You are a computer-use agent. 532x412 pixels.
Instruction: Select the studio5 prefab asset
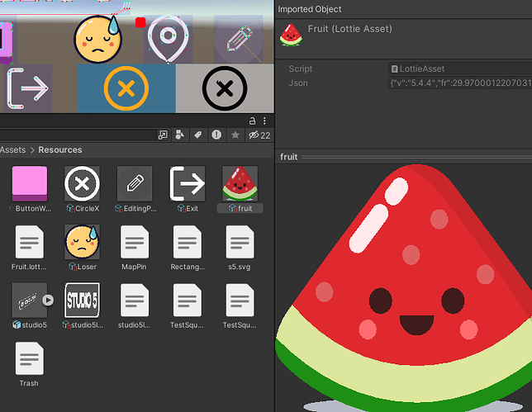tap(30, 300)
